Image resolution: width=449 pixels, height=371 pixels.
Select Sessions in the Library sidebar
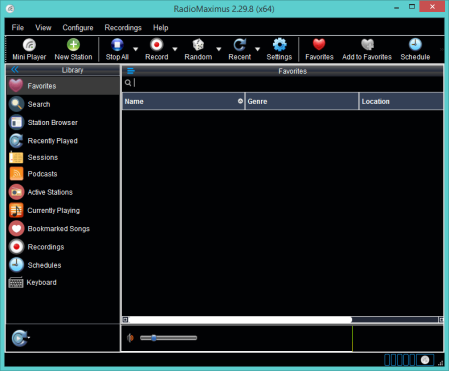pos(63,157)
